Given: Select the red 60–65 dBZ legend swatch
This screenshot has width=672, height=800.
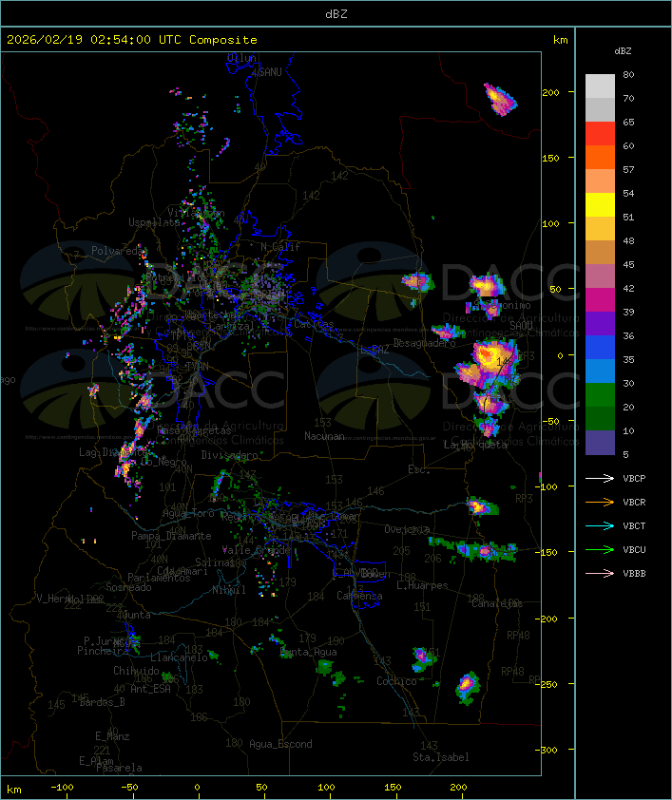Looking at the screenshot, I should [x=600, y=133].
